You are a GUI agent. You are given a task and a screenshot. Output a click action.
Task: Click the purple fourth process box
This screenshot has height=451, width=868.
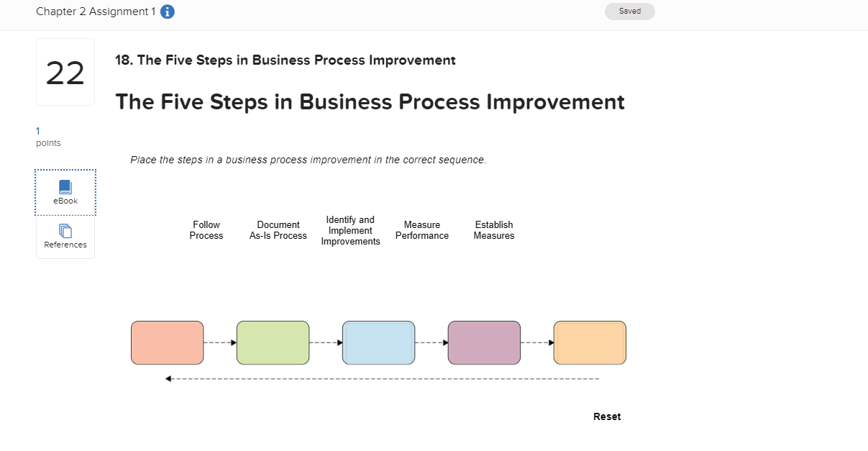click(484, 342)
